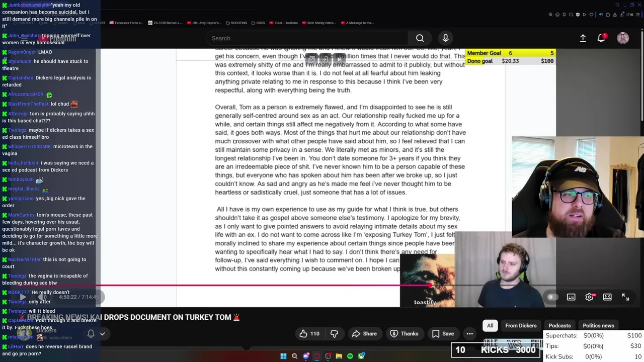Open the upload video icon

click(583, 38)
